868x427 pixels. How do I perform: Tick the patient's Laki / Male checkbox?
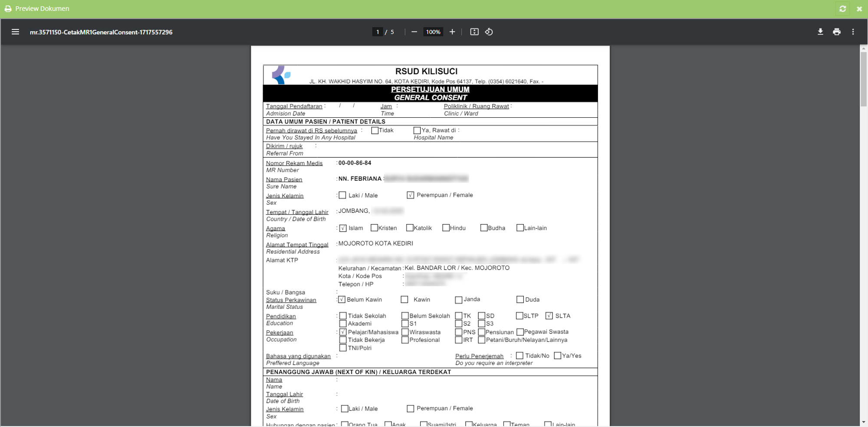tap(342, 195)
